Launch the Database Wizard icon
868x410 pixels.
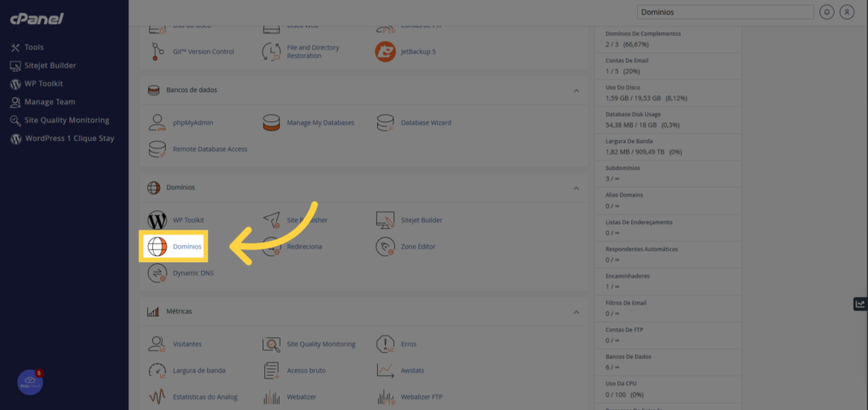(x=386, y=123)
